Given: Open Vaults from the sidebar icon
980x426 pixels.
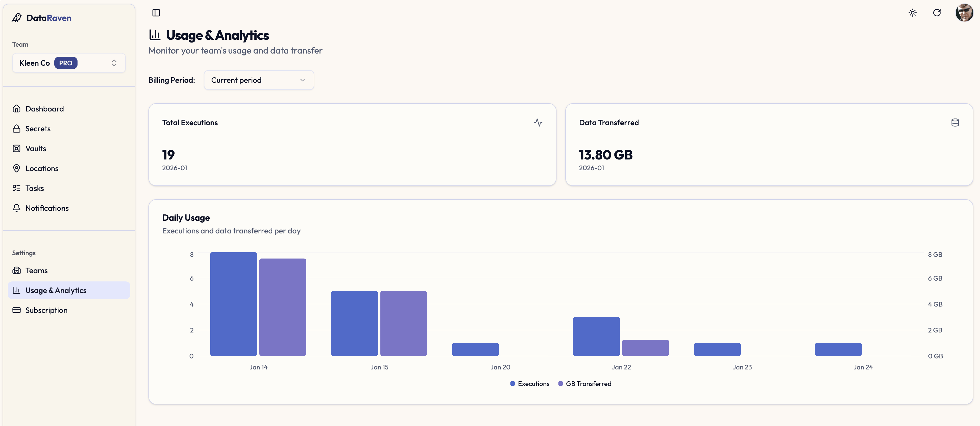Looking at the screenshot, I should pos(17,148).
